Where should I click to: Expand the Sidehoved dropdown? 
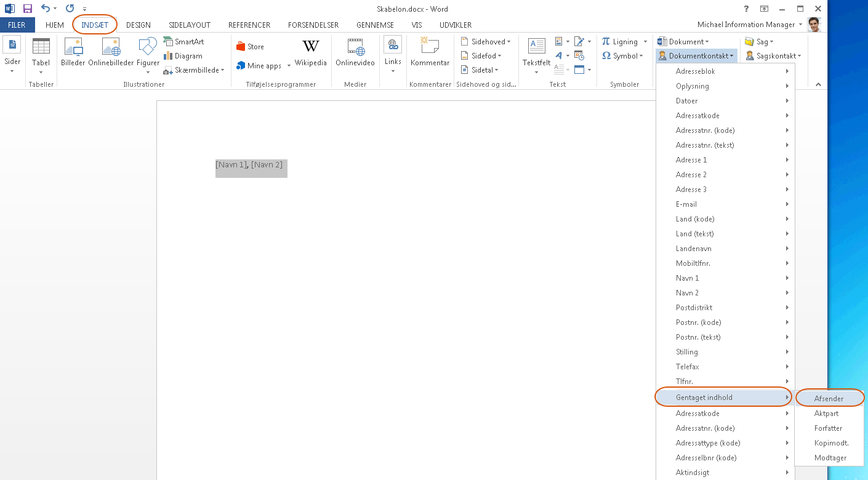pyautogui.click(x=486, y=42)
